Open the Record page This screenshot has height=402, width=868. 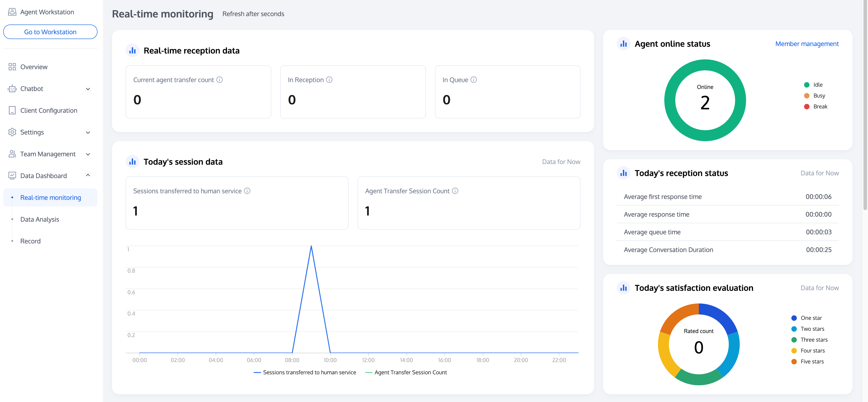tap(30, 241)
